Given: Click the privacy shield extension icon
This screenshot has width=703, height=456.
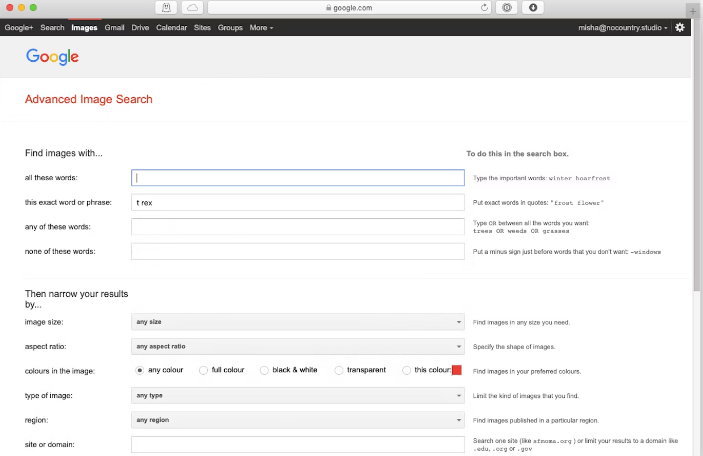Looking at the screenshot, I should pos(507,8).
